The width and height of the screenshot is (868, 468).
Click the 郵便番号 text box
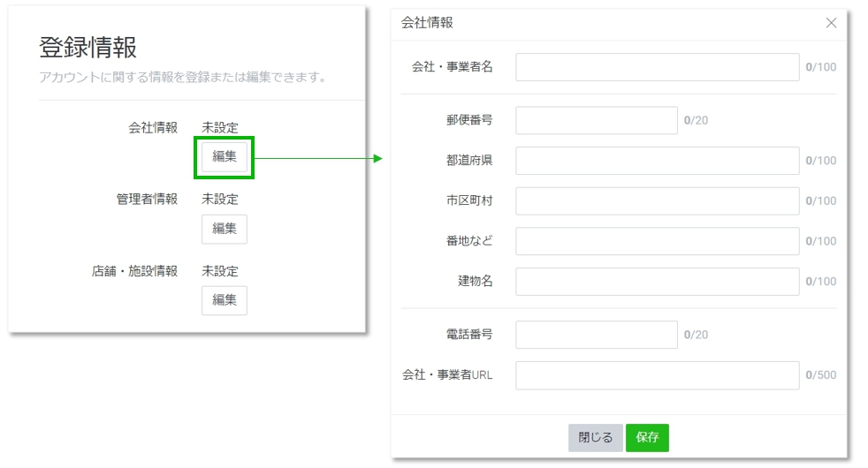(x=596, y=120)
